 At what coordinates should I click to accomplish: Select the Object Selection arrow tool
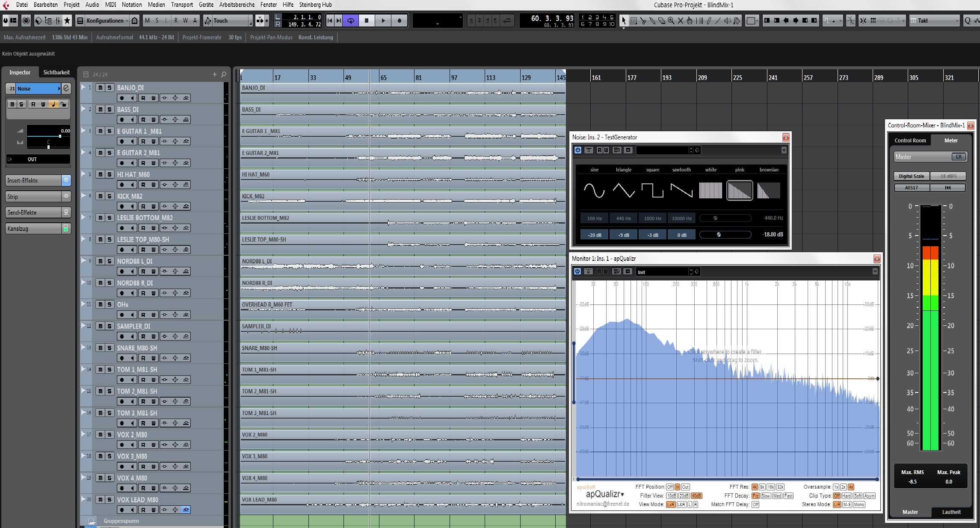[x=624, y=21]
